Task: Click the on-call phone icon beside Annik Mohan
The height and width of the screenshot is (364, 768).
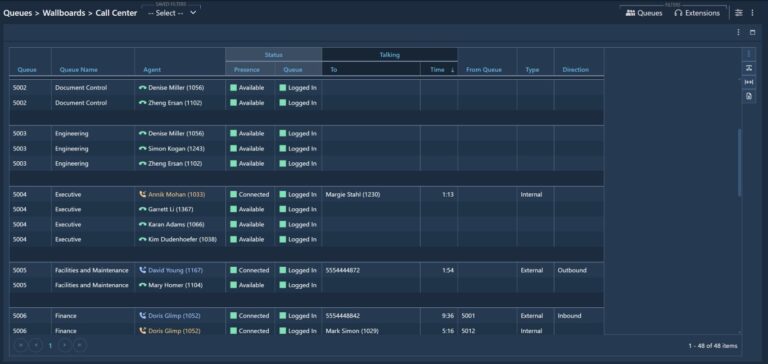Action: point(143,194)
